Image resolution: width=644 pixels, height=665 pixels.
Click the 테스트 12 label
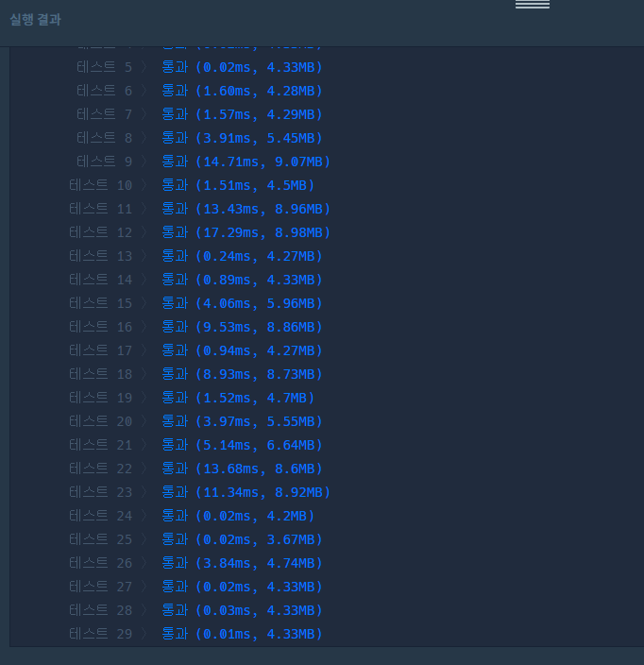(101, 232)
